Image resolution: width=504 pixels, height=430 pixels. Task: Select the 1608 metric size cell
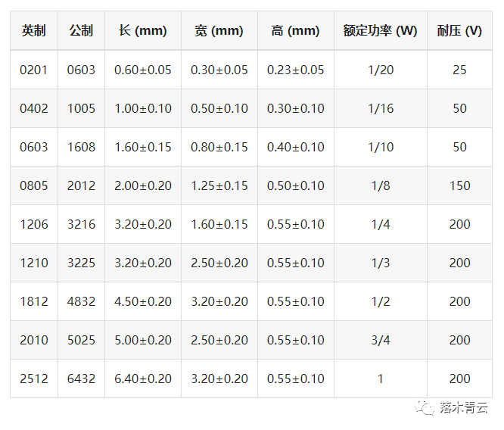pyautogui.click(x=82, y=148)
